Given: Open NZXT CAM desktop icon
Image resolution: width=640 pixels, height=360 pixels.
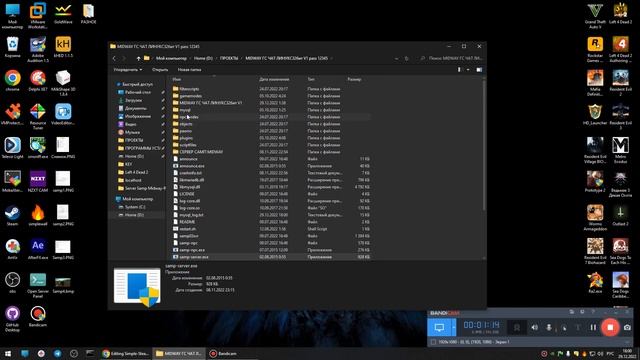Looking at the screenshot, I should pos(38,182).
